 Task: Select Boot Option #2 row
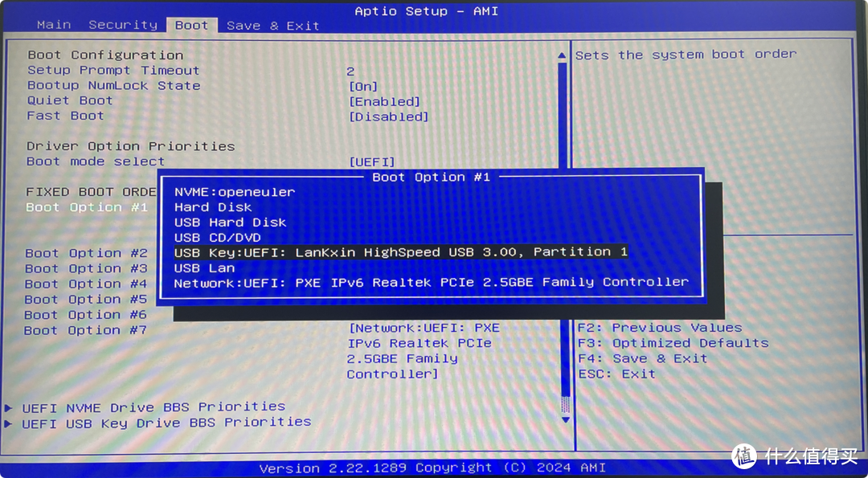tap(86, 253)
